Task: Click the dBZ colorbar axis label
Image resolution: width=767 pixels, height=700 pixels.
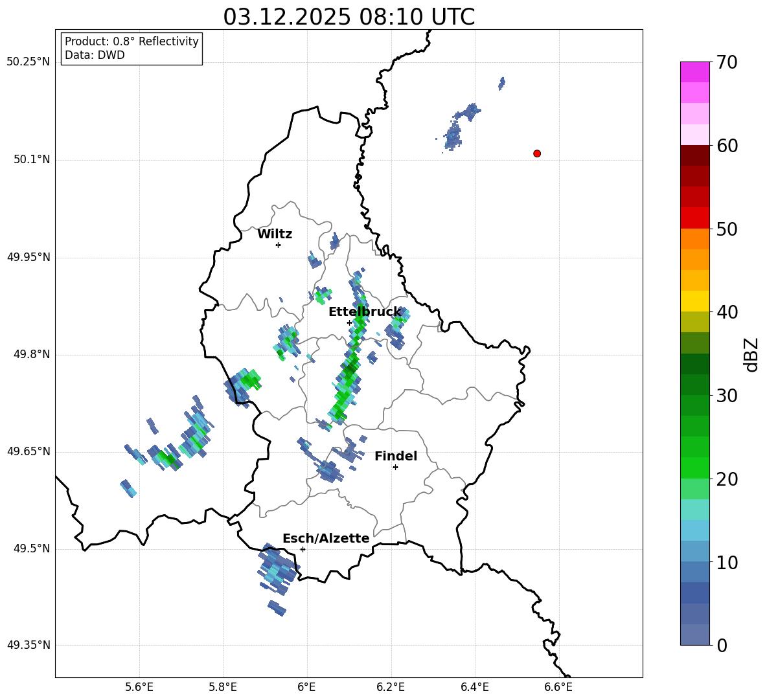Action: (x=751, y=354)
